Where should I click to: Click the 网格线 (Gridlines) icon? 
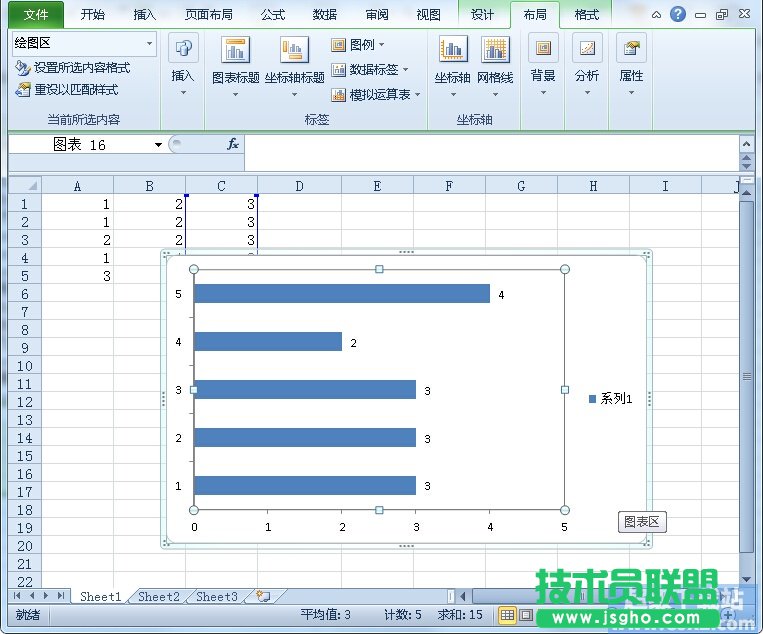point(495,52)
